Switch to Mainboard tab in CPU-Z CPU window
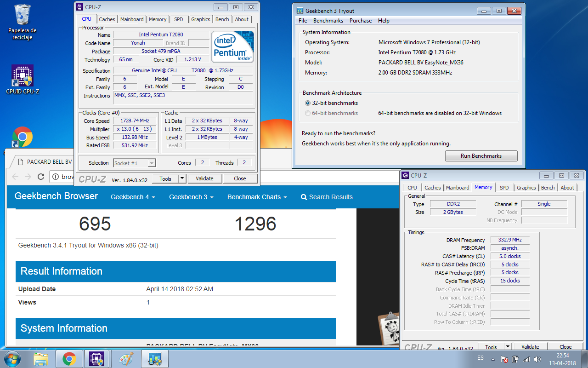The height and width of the screenshot is (368, 588). click(132, 19)
